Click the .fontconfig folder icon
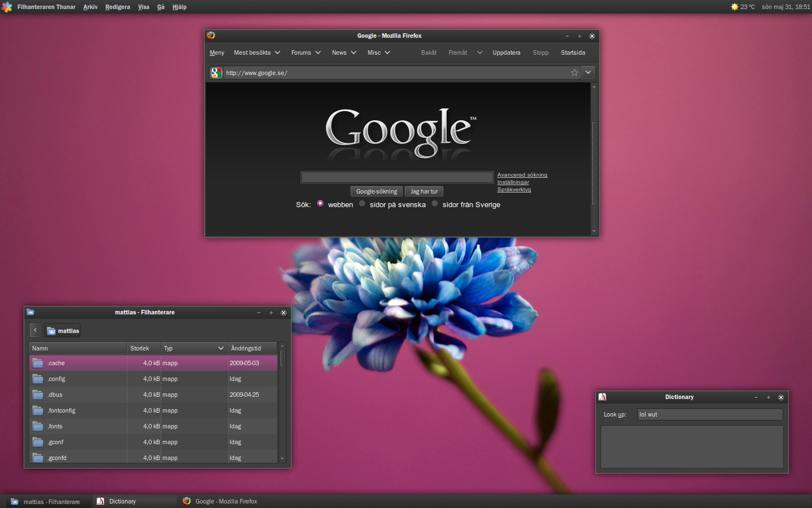The width and height of the screenshot is (812, 508). tap(38, 410)
